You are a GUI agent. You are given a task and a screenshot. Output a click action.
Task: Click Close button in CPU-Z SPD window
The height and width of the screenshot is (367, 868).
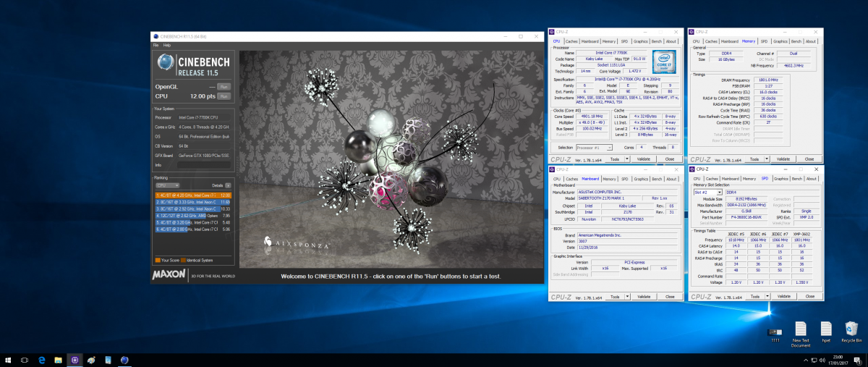(x=809, y=296)
